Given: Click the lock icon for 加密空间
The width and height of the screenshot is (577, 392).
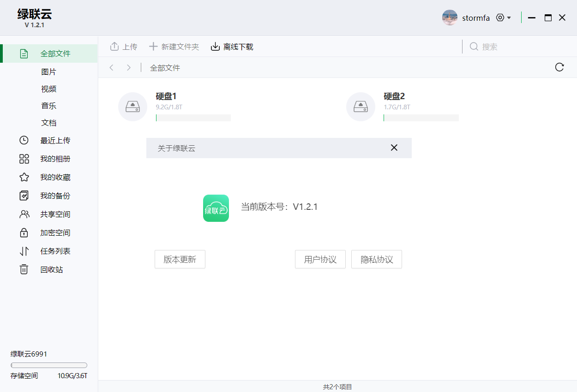Looking at the screenshot, I should click(24, 232).
